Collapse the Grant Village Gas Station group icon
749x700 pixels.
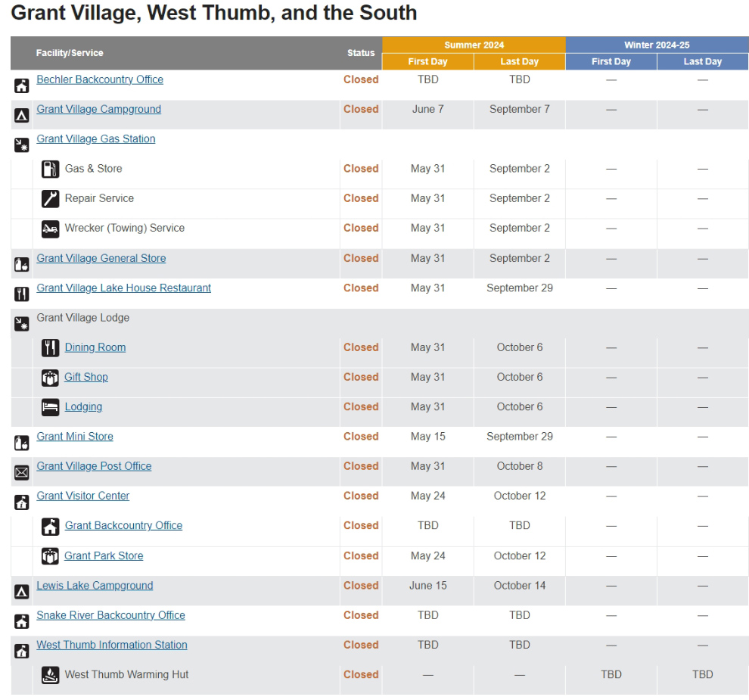(21, 145)
